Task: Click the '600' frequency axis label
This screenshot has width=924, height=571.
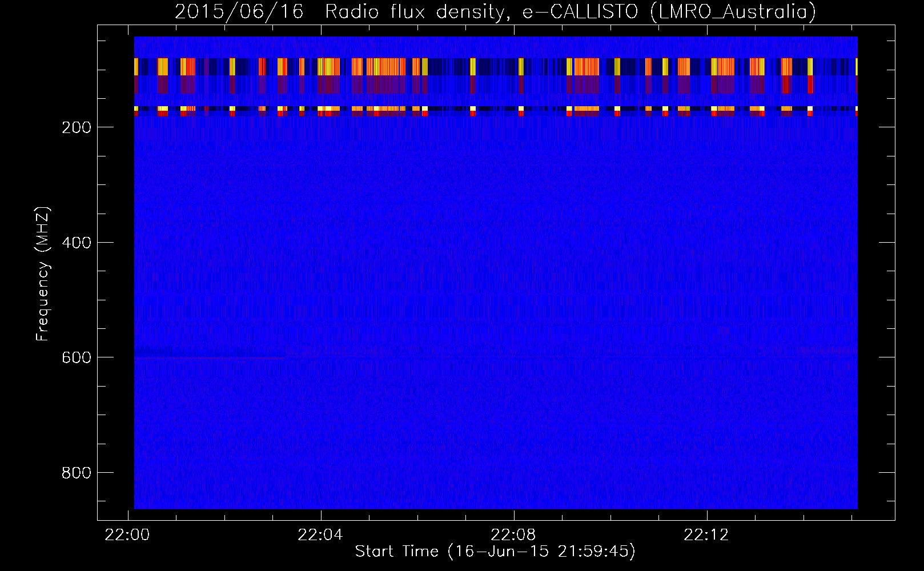Action: (77, 357)
